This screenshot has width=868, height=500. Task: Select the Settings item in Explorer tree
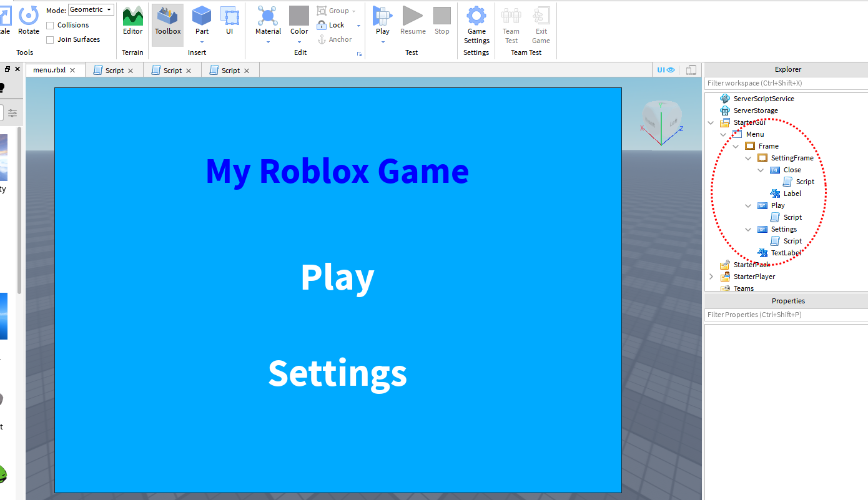click(784, 229)
